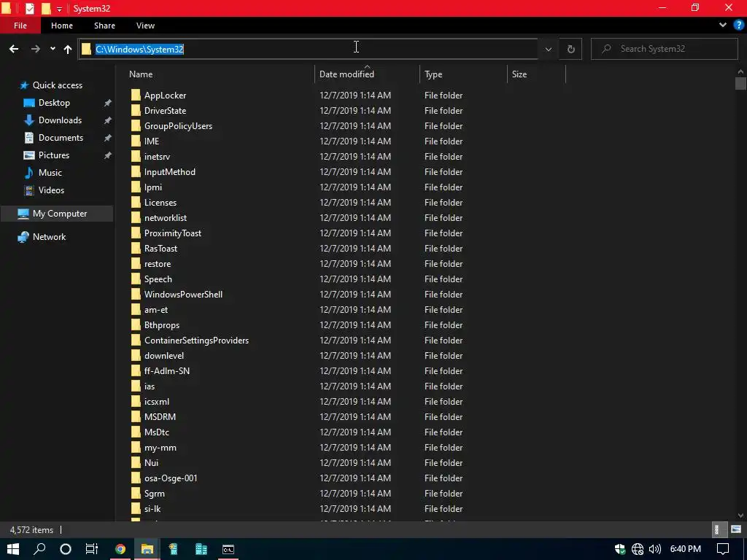The image size is (747, 560).
Task: Switch to large thumbnails view icon
Action: [x=736, y=529]
